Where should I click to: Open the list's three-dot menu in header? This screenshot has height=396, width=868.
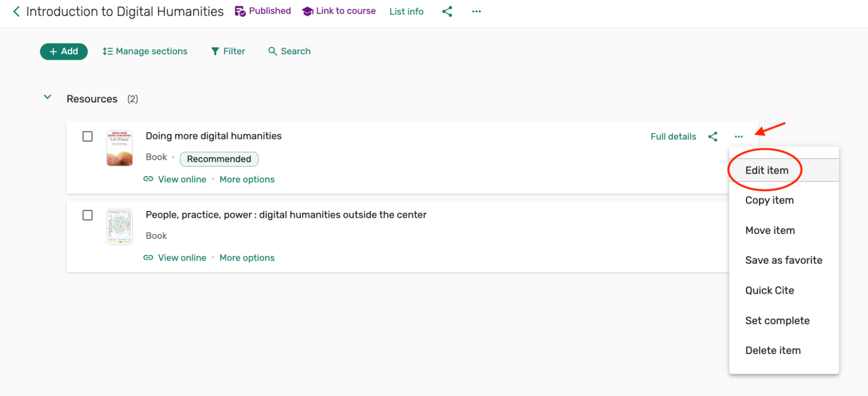476,12
